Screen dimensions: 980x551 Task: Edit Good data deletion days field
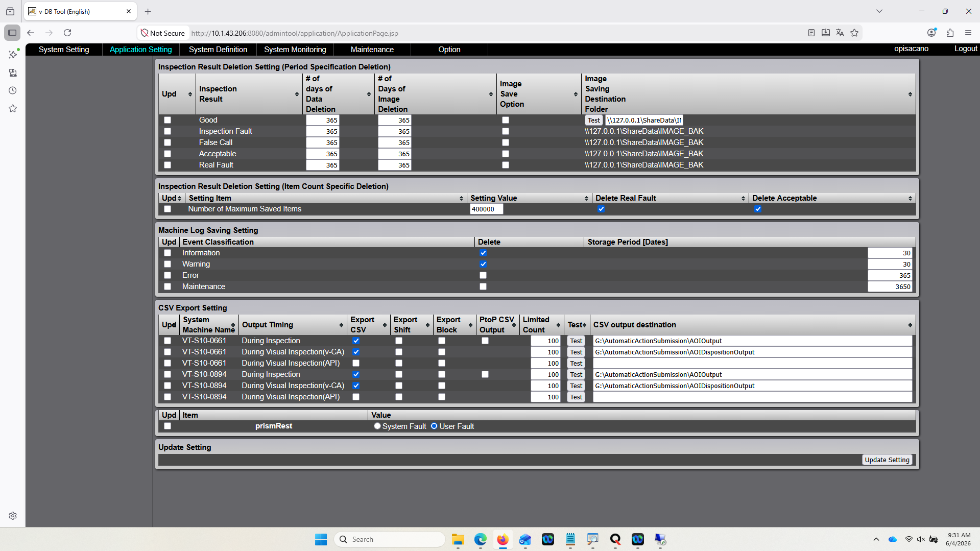click(323, 120)
